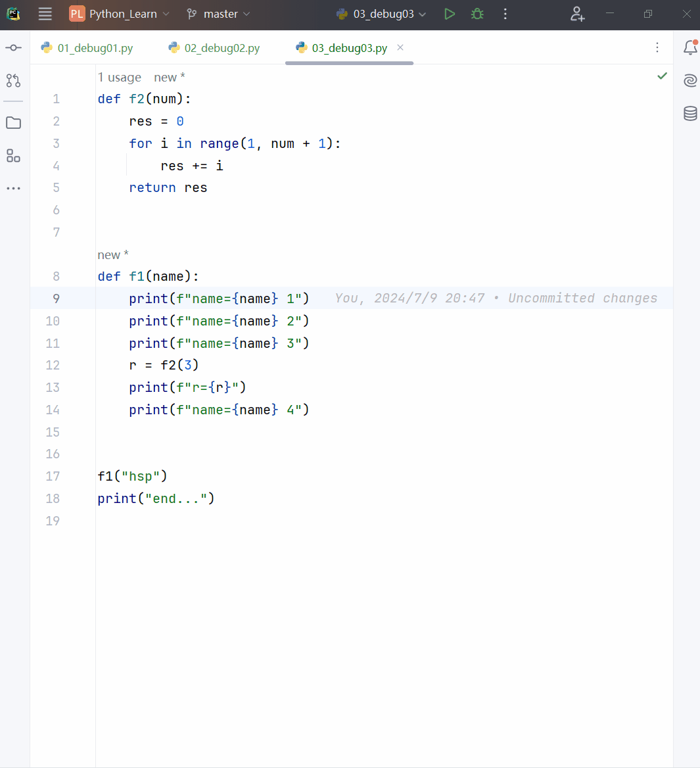Click the print(f"r={r}") line
Viewport: 700px width, 768px height.
pyautogui.click(x=187, y=387)
